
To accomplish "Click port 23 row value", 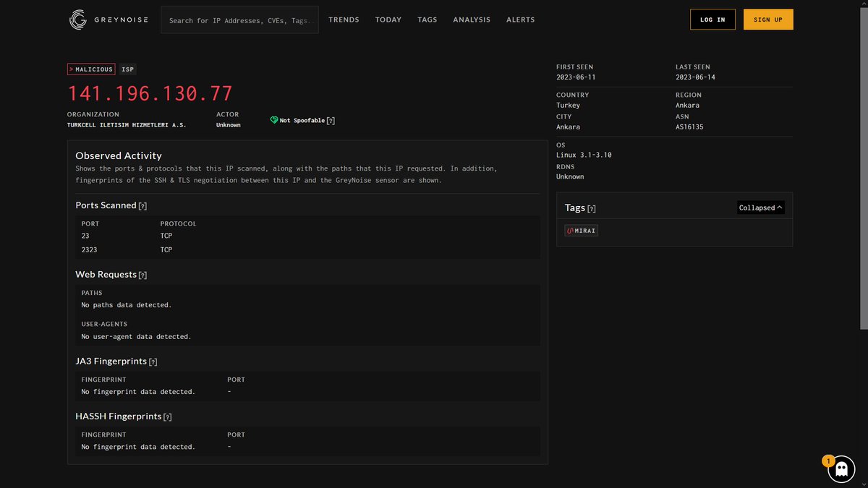I will click(x=85, y=236).
